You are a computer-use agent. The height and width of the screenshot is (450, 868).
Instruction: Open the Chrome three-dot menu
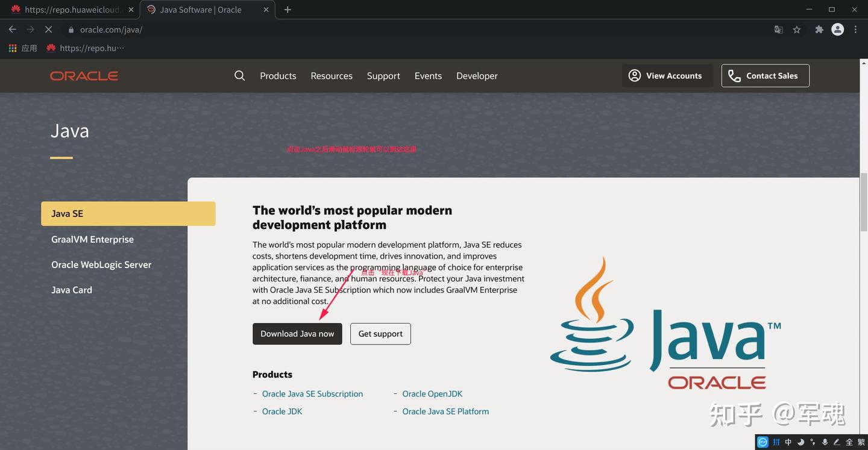click(855, 30)
